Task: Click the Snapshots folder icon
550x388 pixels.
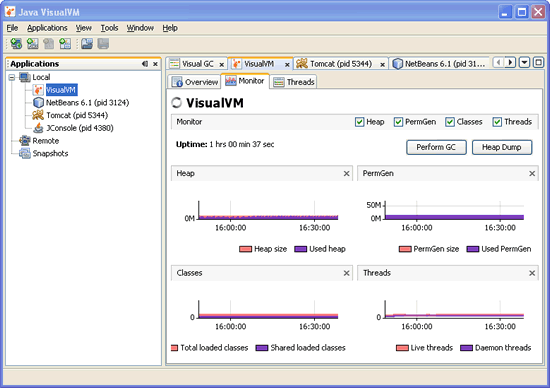Action: tap(25, 153)
